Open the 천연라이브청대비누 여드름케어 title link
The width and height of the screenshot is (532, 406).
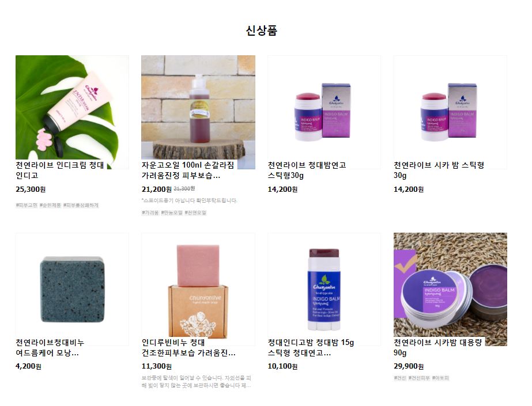coord(50,348)
